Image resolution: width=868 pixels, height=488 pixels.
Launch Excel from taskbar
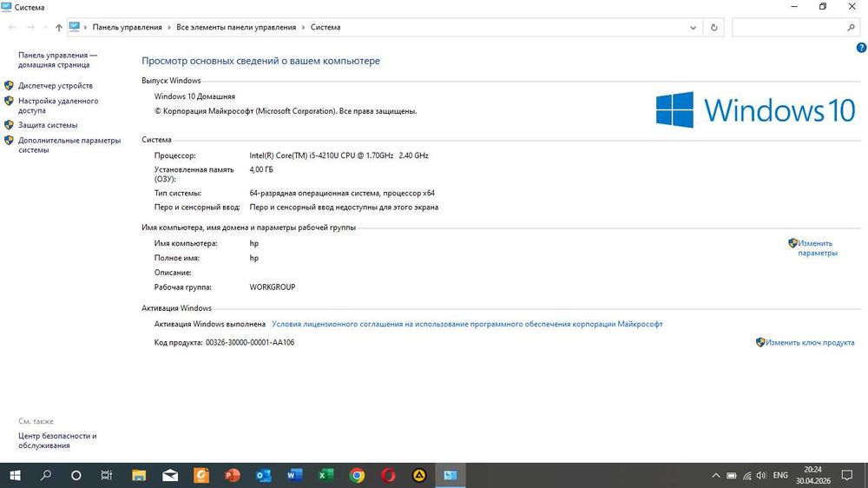click(325, 475)
